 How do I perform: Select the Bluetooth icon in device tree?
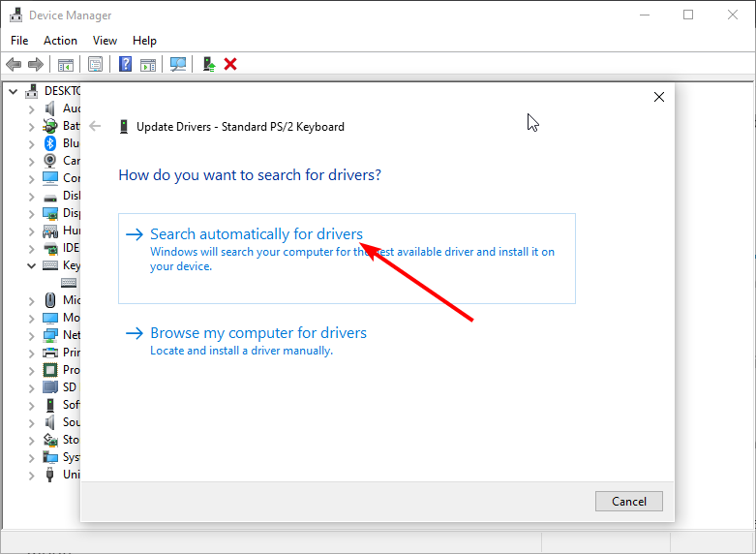coord(50,143)
